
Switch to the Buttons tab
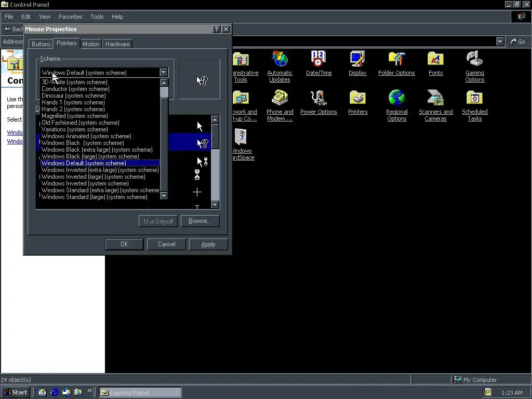(x=41, y=44)
